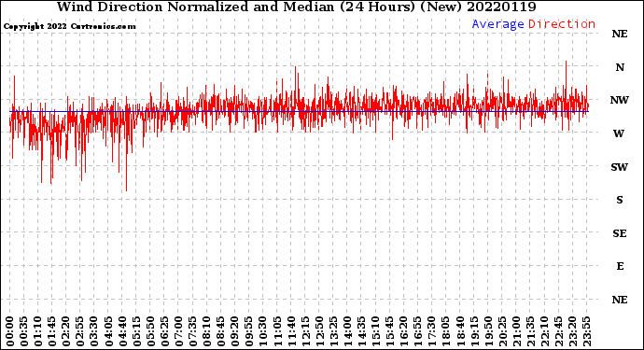
Task: Click the 23:55 time label
Action: [x=586, y=331]
